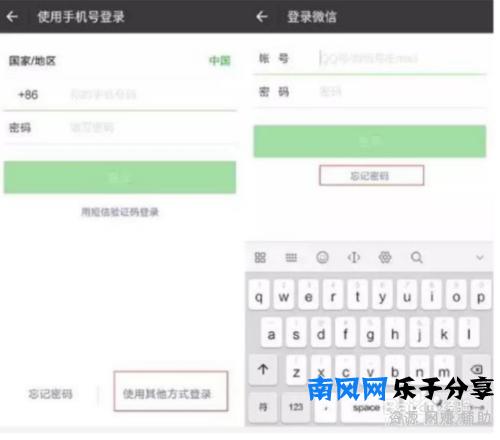500x440 pixels.
Task: Focus phone number field next to +86
Action: (152, 95)
